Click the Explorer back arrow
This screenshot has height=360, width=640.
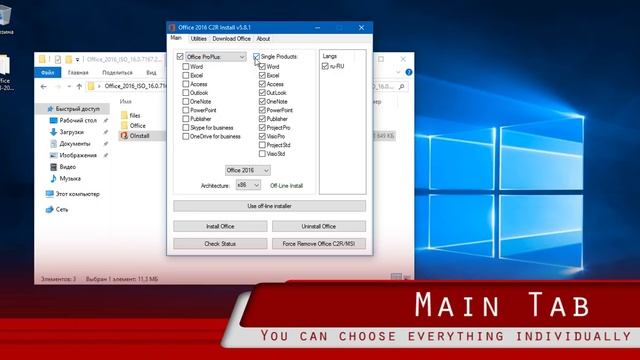[x=44, y=87]
